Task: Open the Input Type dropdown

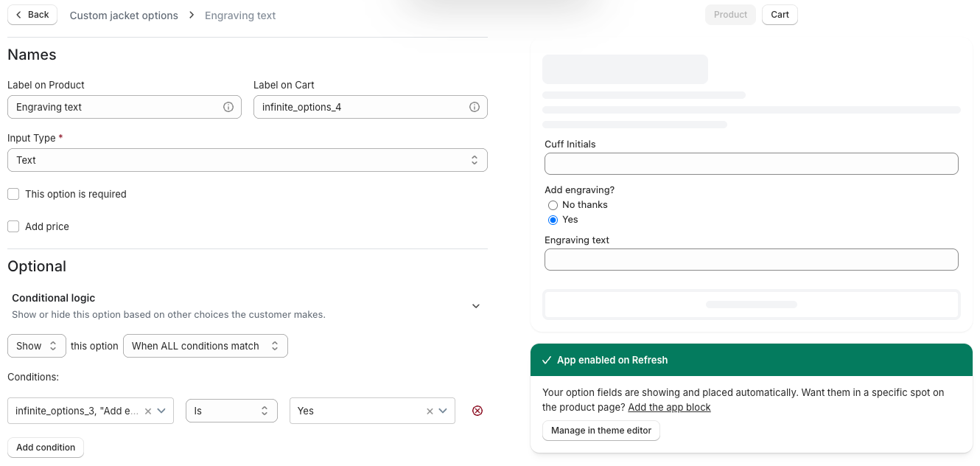Action: click(248, 160)
